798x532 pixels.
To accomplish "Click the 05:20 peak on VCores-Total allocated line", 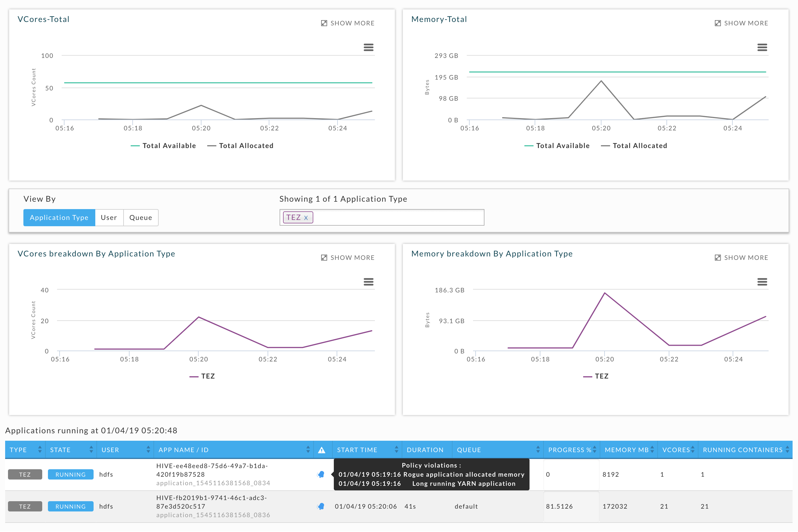I will point(201,105).
